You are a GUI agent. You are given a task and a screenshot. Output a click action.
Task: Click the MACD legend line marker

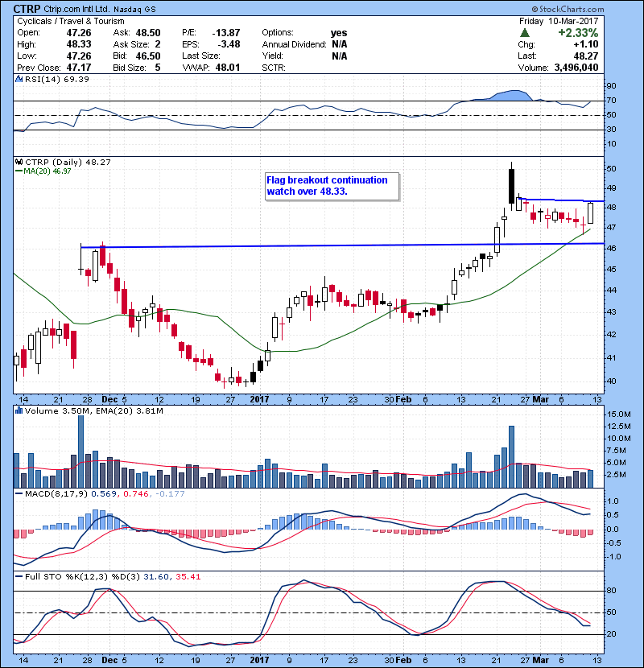[x=19, y=494]
